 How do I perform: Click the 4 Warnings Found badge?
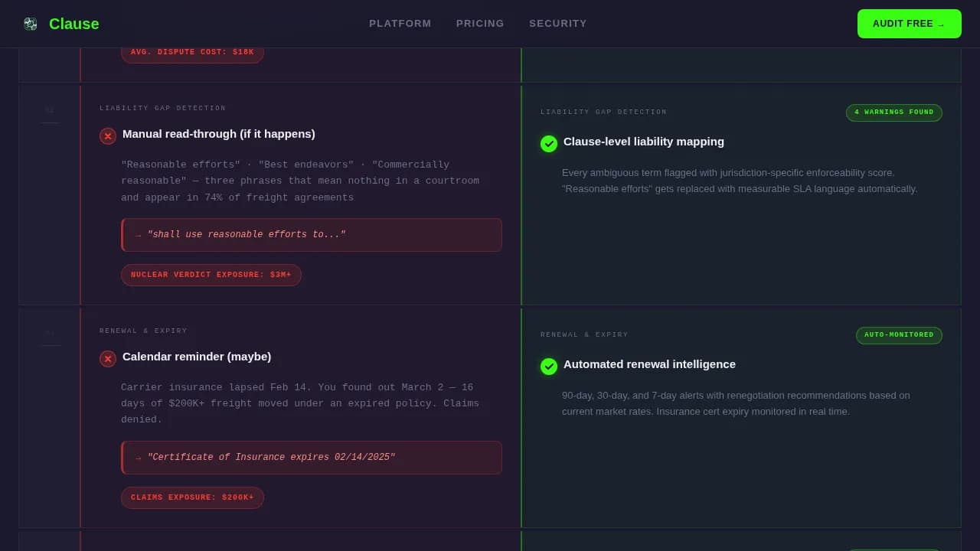(x=893, y=112)
